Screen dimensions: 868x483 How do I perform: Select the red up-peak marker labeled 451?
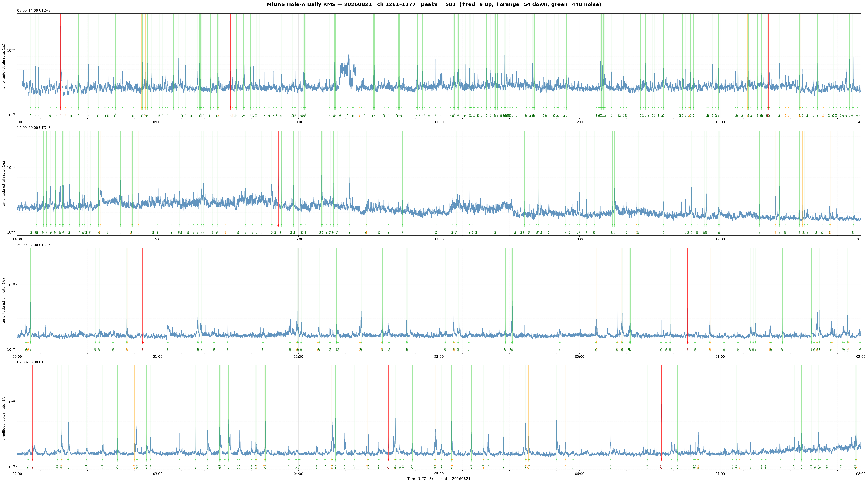(388, 459)
